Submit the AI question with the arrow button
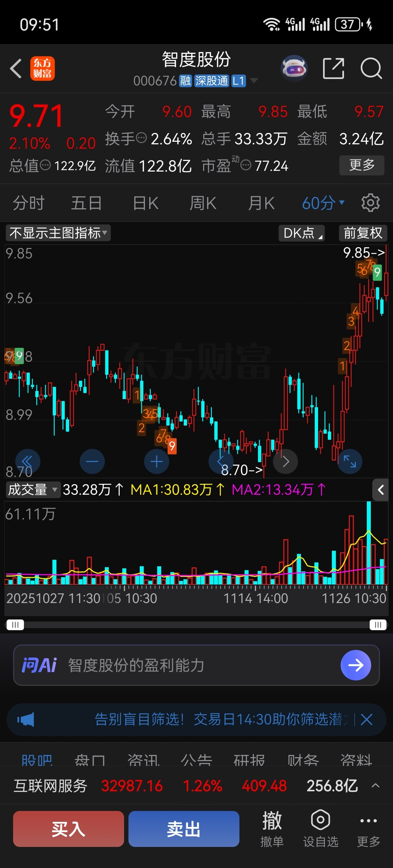The image size is (393, 868). coord(356,665)
